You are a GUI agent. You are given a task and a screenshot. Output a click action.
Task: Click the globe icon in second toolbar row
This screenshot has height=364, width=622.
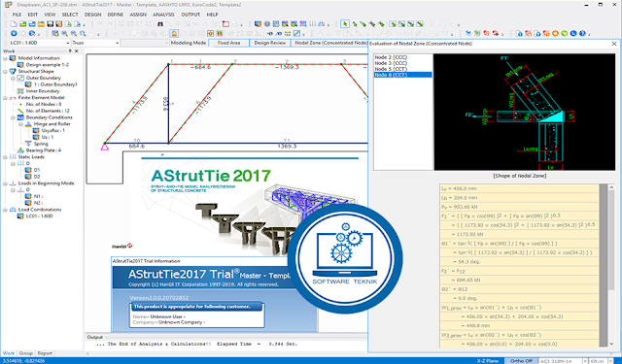[32, 34]
